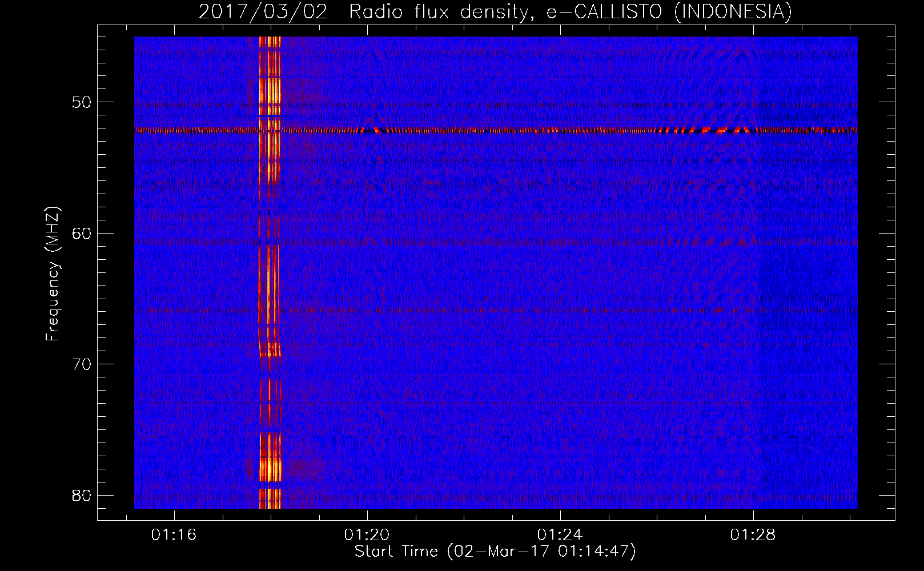
Task: Click the 01:20 time tick label
Action: (367, 535)
